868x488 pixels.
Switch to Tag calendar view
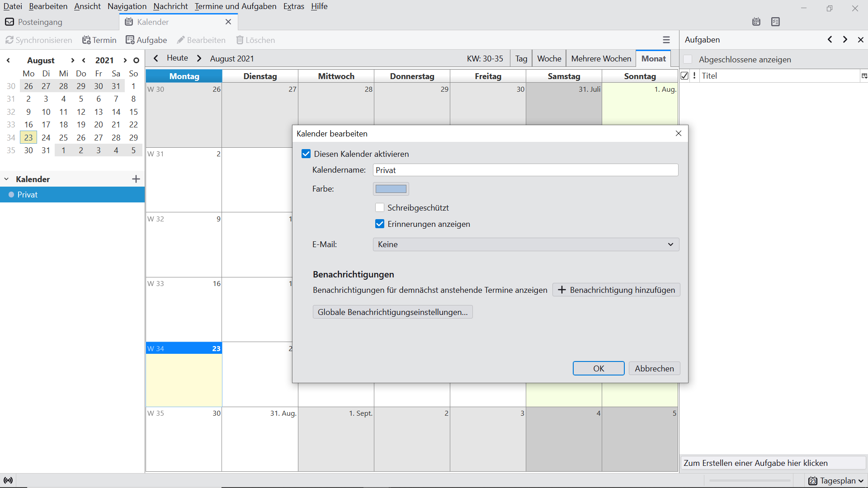click(x=521, y=59)
